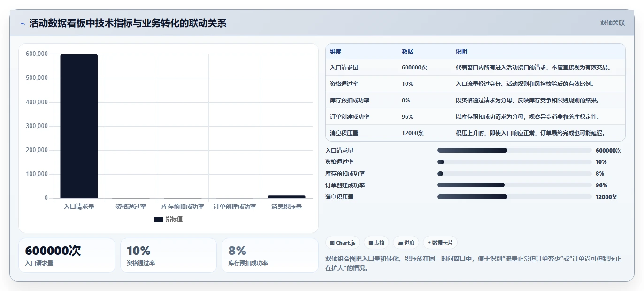Click the 消息积压量 progress bar
This screenshot has width=644, height=291.
(514, 197)
